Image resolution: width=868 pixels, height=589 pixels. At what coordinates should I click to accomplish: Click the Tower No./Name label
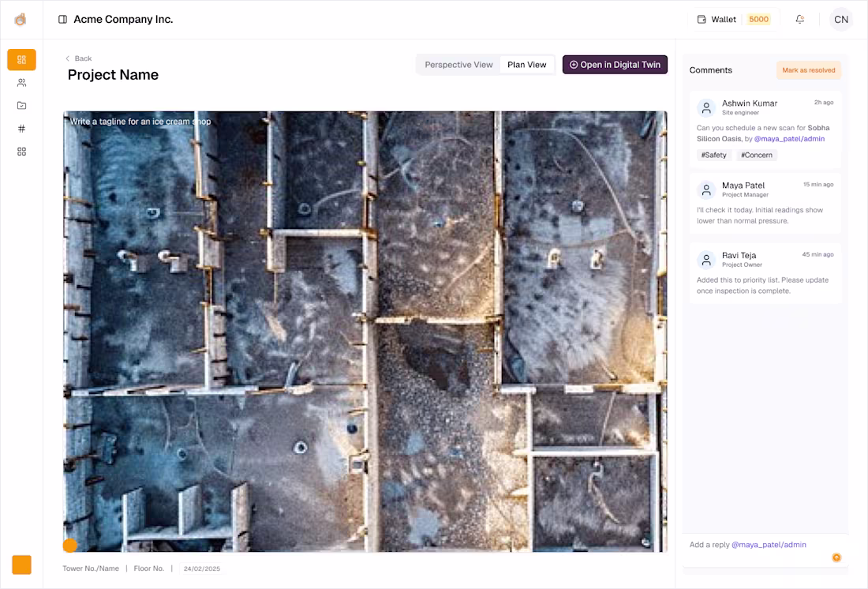pos(91,568)
